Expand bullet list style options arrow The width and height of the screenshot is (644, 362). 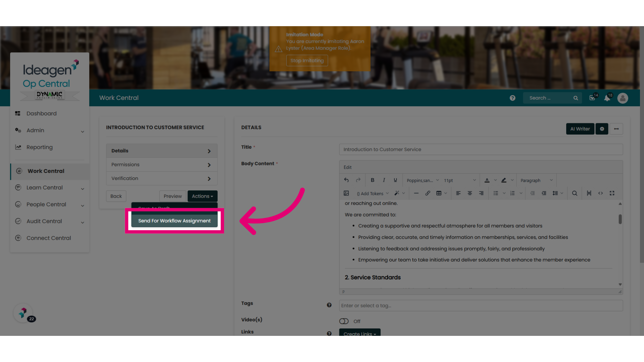click(x=504, y=193)
